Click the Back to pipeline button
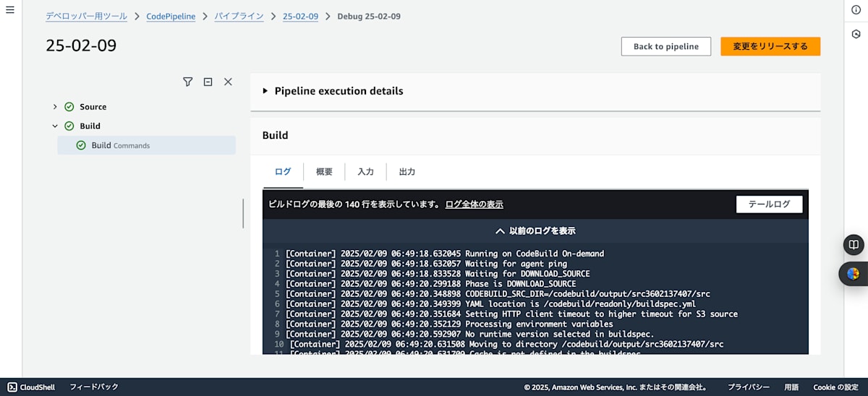 pos(666,46)
